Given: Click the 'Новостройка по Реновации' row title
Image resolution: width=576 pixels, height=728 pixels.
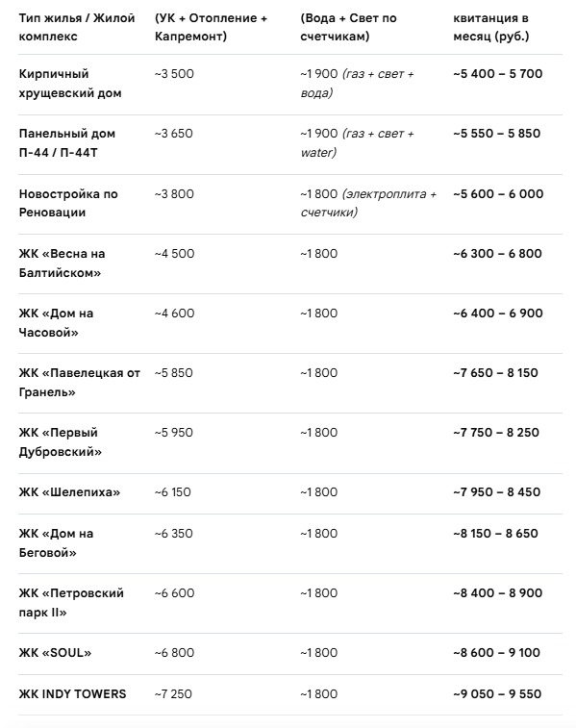Looking at the screenshot, I should (x=68, y=203).
